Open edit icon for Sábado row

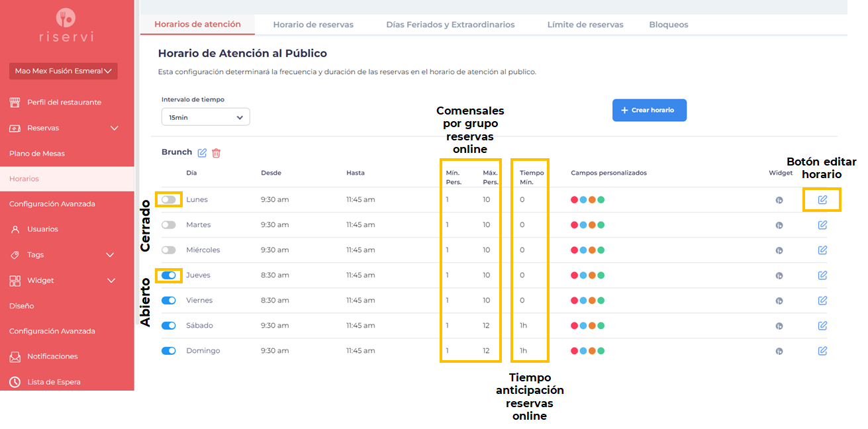click(822, 326)
